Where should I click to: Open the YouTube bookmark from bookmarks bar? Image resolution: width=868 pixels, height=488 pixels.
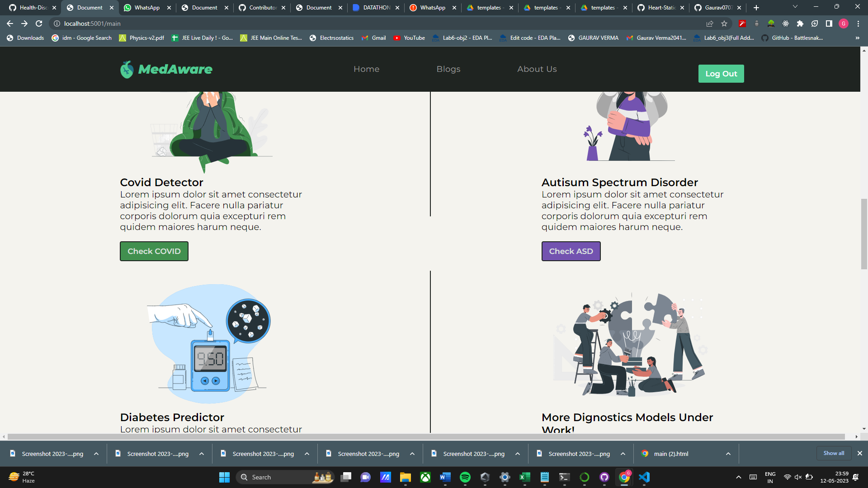[410, 38]
